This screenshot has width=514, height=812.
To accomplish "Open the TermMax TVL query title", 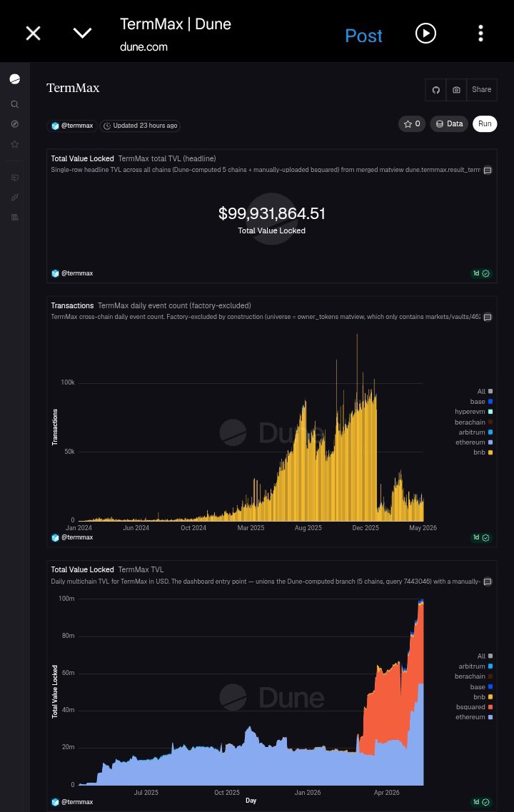I will [141, 569].
